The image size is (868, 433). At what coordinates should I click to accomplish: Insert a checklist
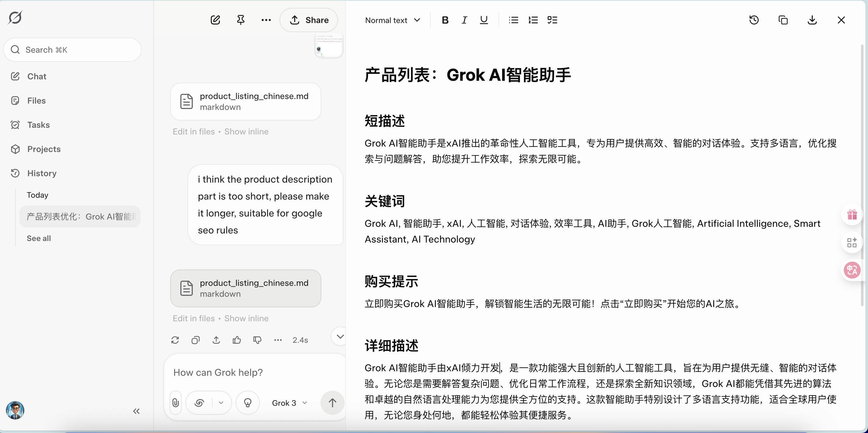(552, 20)
